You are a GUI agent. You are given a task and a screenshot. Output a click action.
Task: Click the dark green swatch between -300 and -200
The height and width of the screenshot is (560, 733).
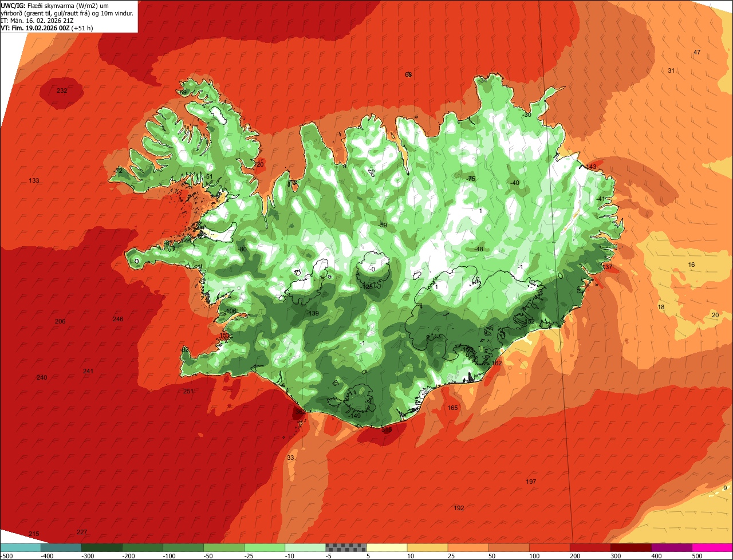coord(102,547)
